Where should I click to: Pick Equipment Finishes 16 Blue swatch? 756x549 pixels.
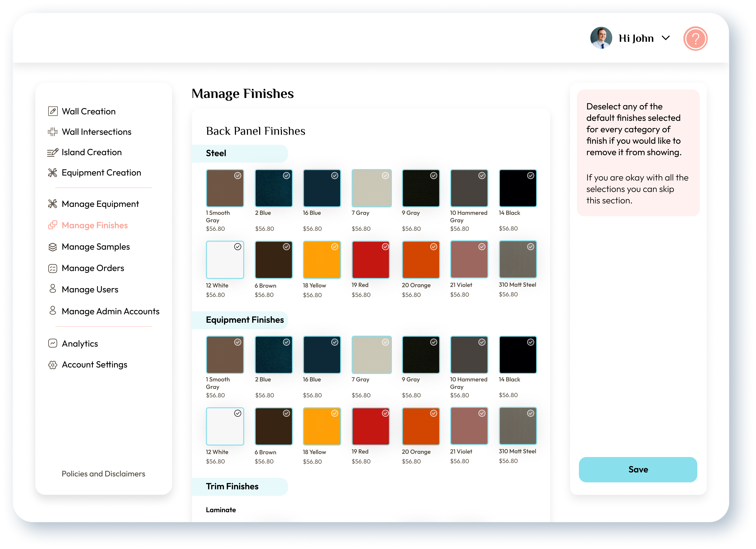(x=322, y=355)
